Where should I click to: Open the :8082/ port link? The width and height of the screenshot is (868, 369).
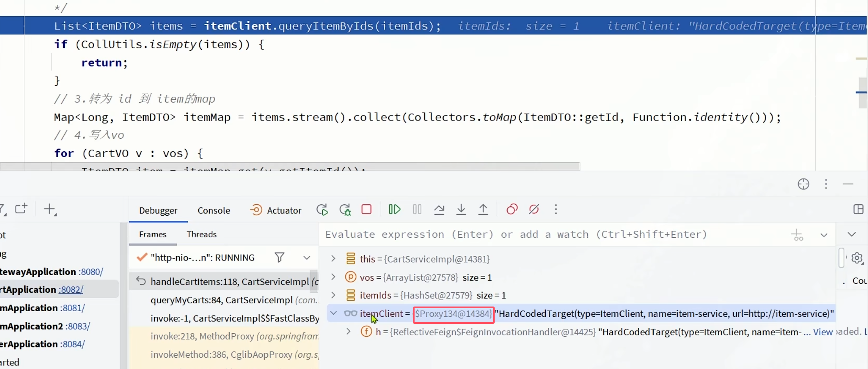71,290
